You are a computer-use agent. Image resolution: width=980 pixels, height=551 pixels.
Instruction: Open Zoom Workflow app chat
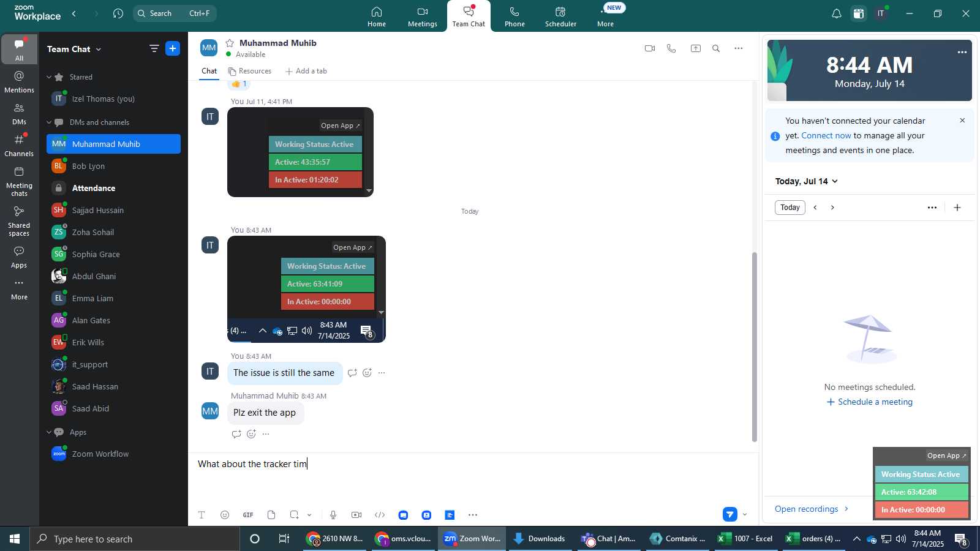tap(113, 454)
